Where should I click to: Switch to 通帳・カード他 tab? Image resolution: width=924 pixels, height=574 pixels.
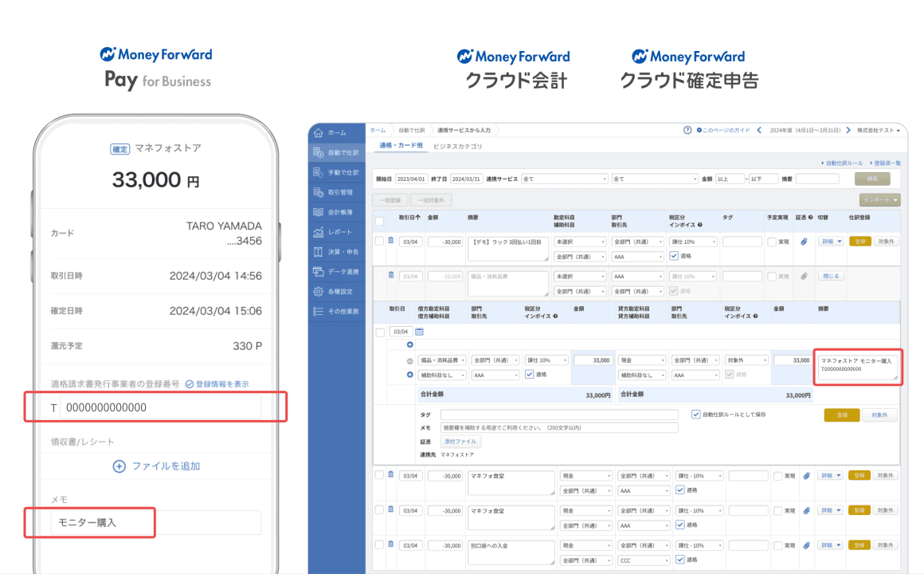click(401, 146)
